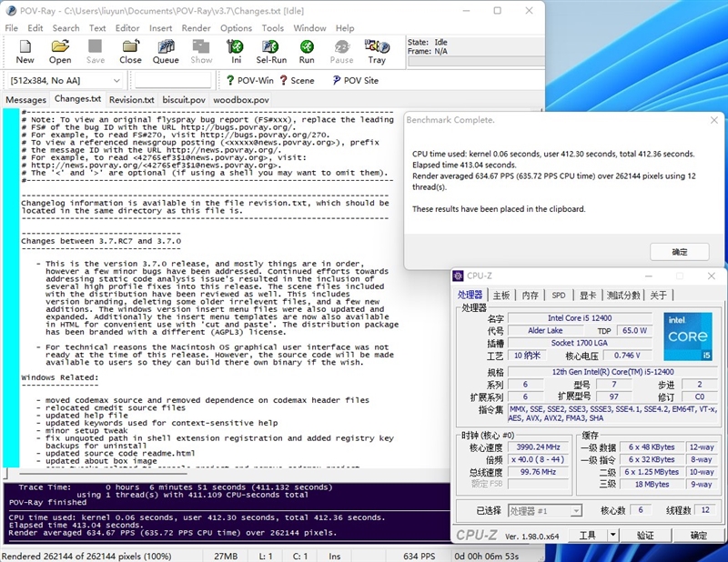Screen dimensions: 728x562
Task: Click the New file toolbar icon
Action: (x=25, y=52)
